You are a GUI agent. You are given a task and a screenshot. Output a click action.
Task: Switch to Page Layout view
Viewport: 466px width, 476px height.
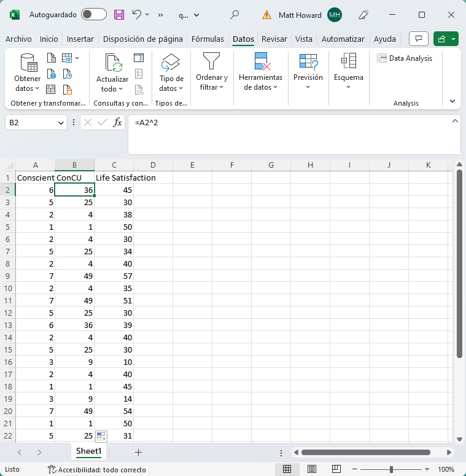312,469
